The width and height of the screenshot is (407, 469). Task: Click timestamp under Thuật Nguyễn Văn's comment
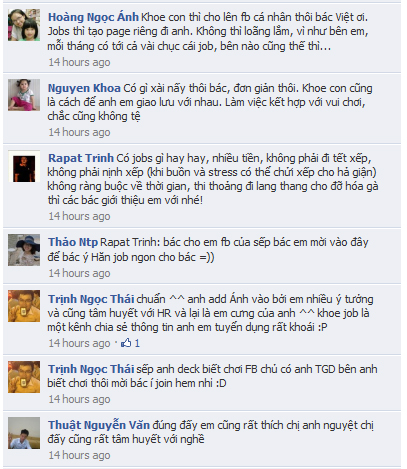click(79, 455)
